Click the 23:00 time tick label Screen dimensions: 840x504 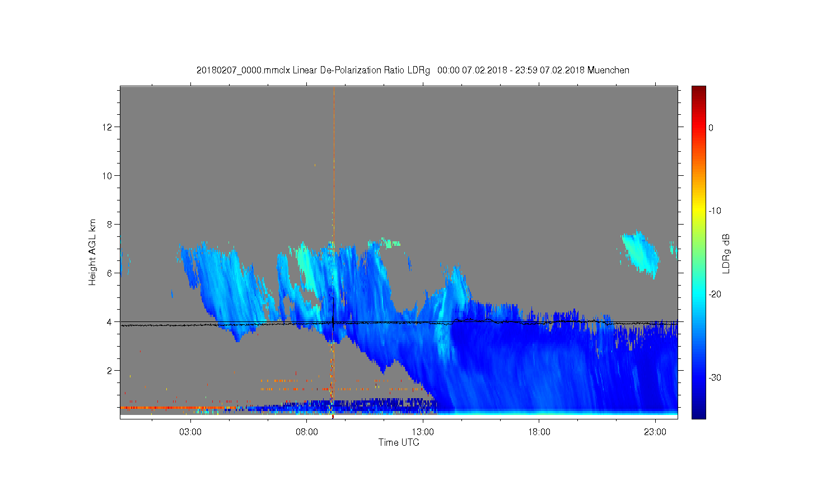pos(656,432)
